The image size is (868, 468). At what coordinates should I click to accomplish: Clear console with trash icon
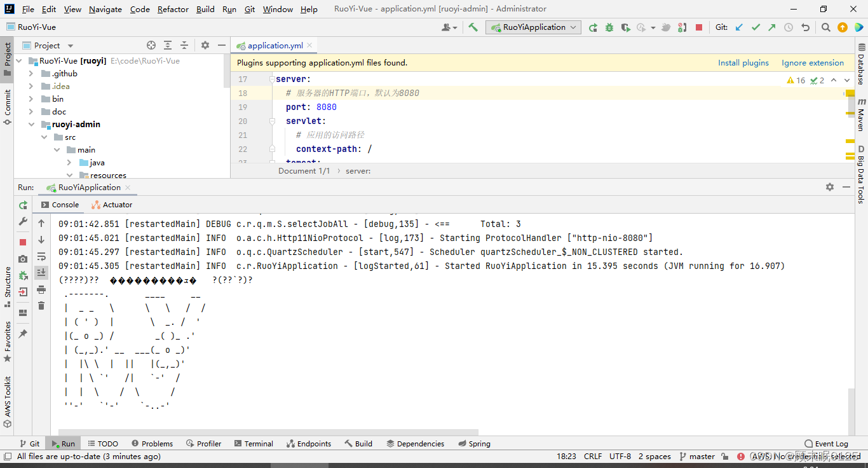pos(41,306)
